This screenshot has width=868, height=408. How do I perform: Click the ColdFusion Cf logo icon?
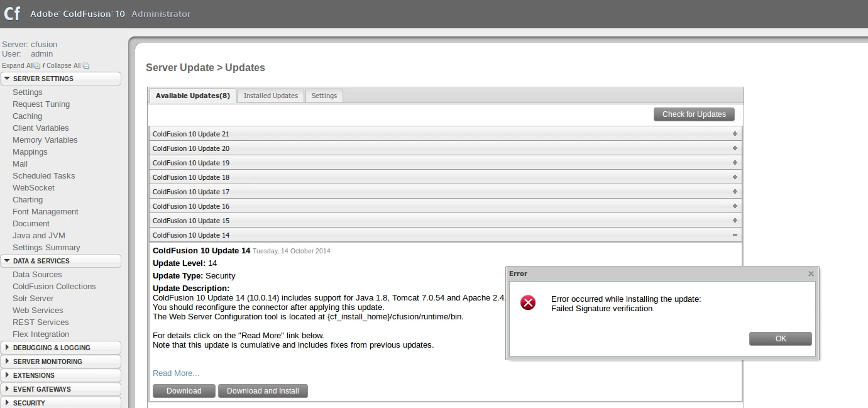[x=12, y=13]
